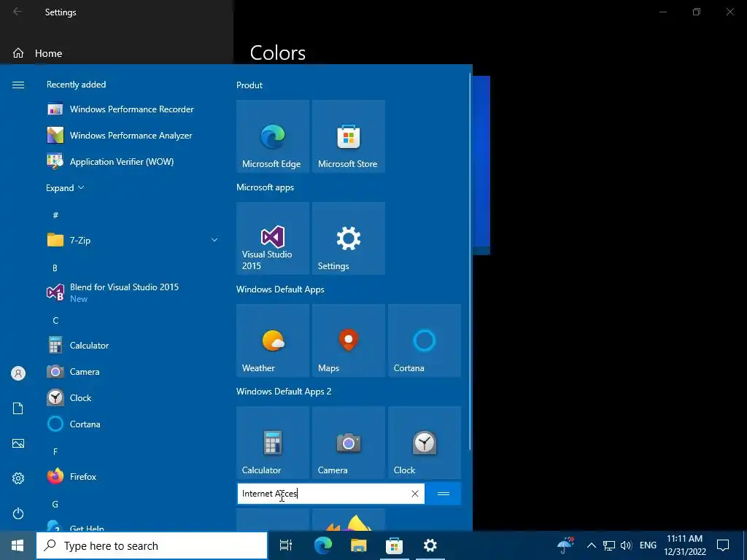Screen dimensions: 747x560
Task: Click the # section header
Action: [x=55, y=215]
